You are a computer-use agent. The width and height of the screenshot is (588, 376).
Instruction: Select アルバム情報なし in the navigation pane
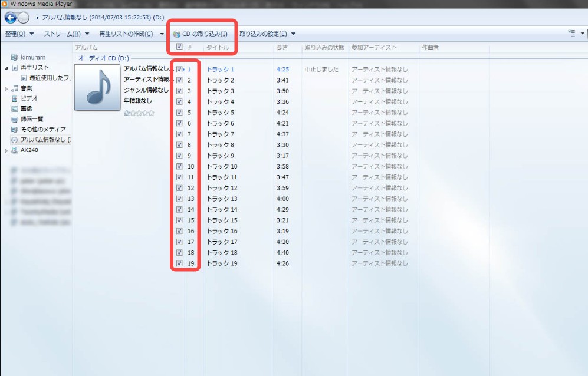pos(45,140)
